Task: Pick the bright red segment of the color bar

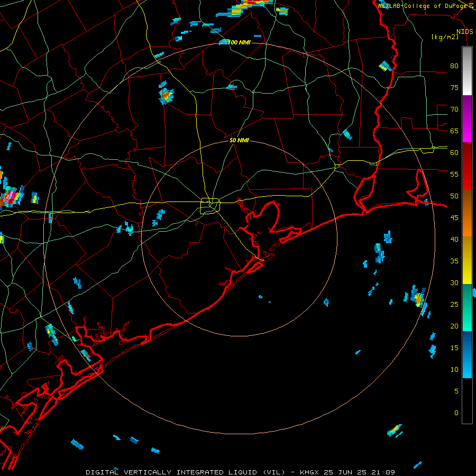Action: (x=467, y=166)
